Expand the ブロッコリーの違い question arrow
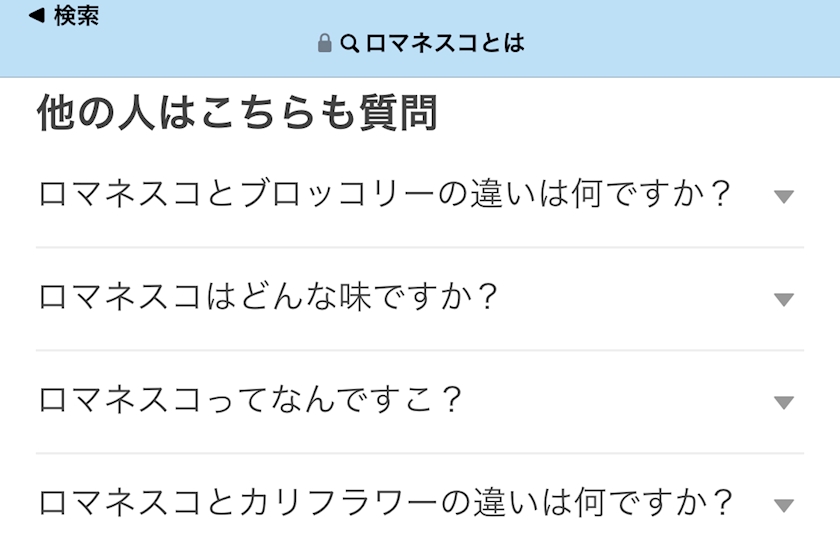840x550 pixels. (784, 197)
